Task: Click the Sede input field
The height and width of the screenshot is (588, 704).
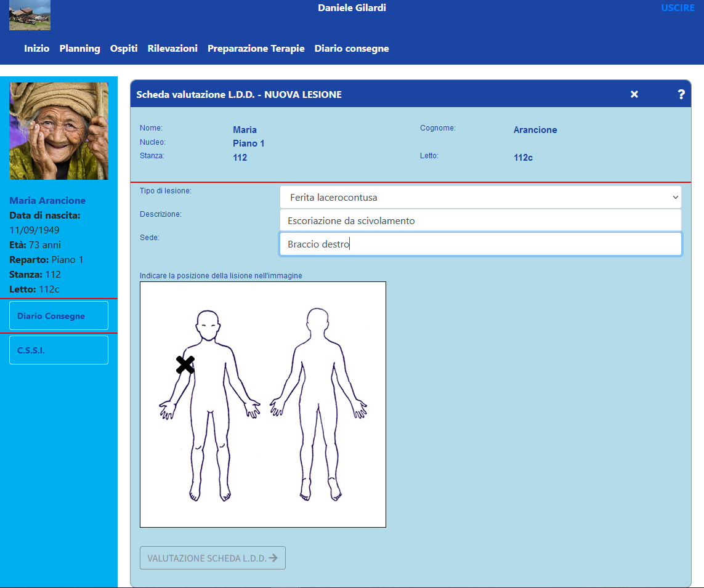Action: click(x=480, y=244)
